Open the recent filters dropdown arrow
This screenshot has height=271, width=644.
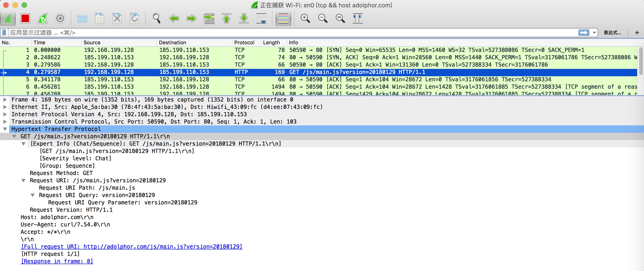tap(594, 33)
